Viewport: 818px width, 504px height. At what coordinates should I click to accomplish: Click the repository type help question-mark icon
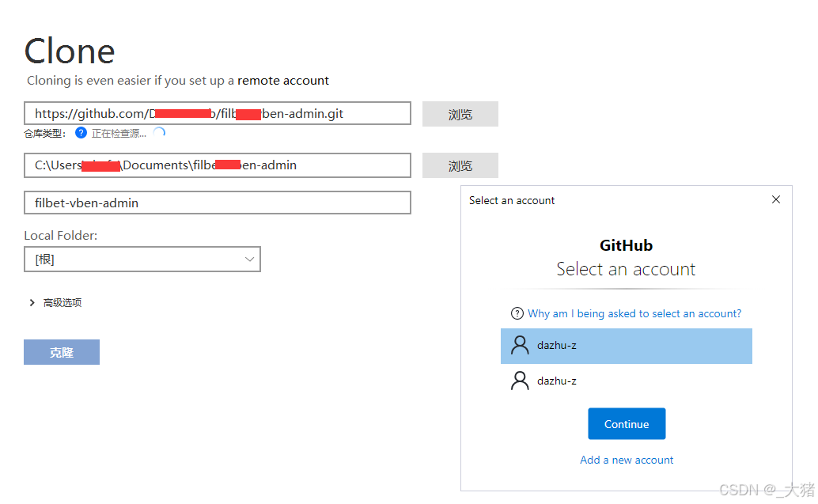point(81,132)
